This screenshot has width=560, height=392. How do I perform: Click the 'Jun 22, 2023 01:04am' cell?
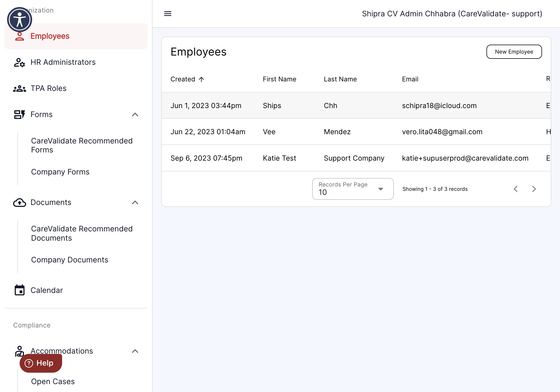[x=208, y=132]
